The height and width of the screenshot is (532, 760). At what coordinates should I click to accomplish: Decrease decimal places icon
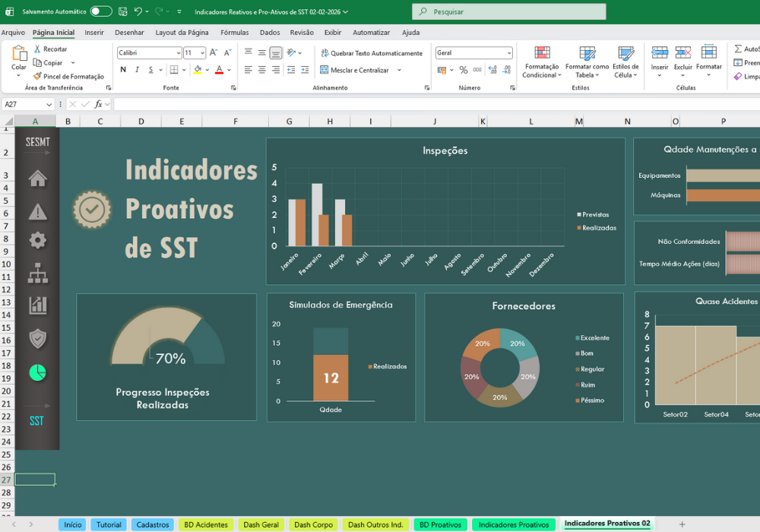[506, 70]
